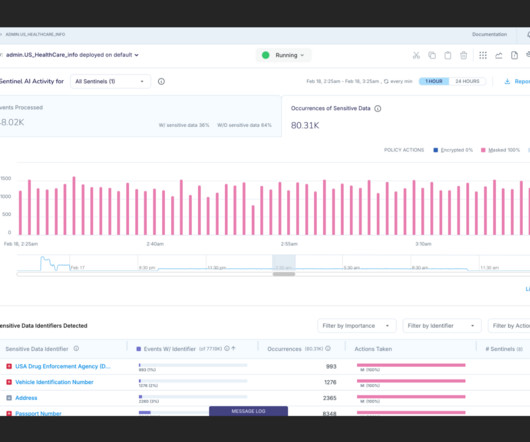530x442 pixels.
Task: Click the Cut scissors icon in toolbar
Action: [416, 55]
